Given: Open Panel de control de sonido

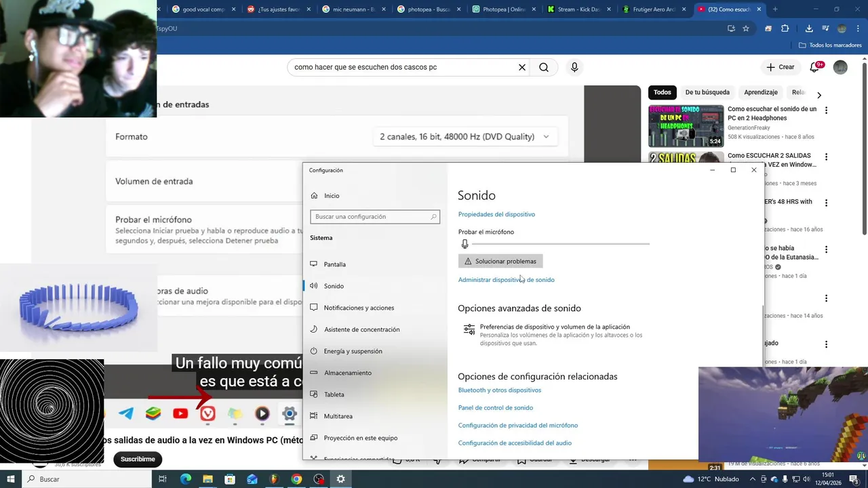Looking at the screenshot, I should [x=496, y=407].
